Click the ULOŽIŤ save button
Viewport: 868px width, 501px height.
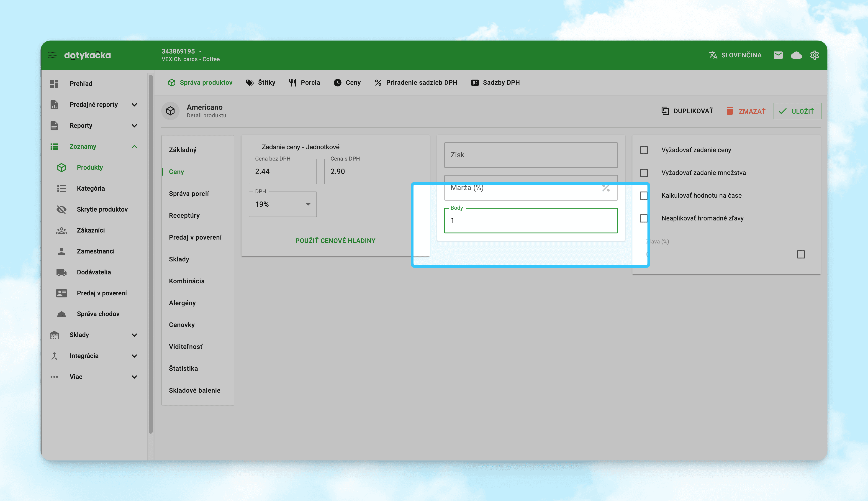coord(797,111)
